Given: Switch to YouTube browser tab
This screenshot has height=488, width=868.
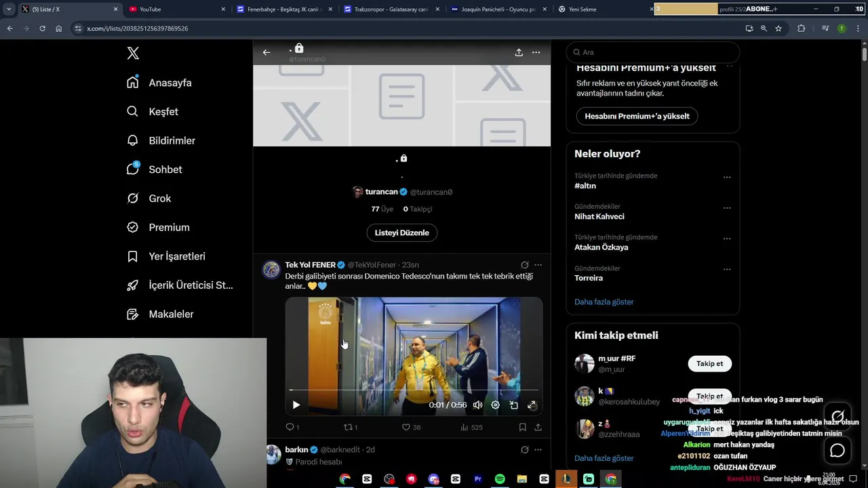Looking at the screenshot, I should coord(176,9).
